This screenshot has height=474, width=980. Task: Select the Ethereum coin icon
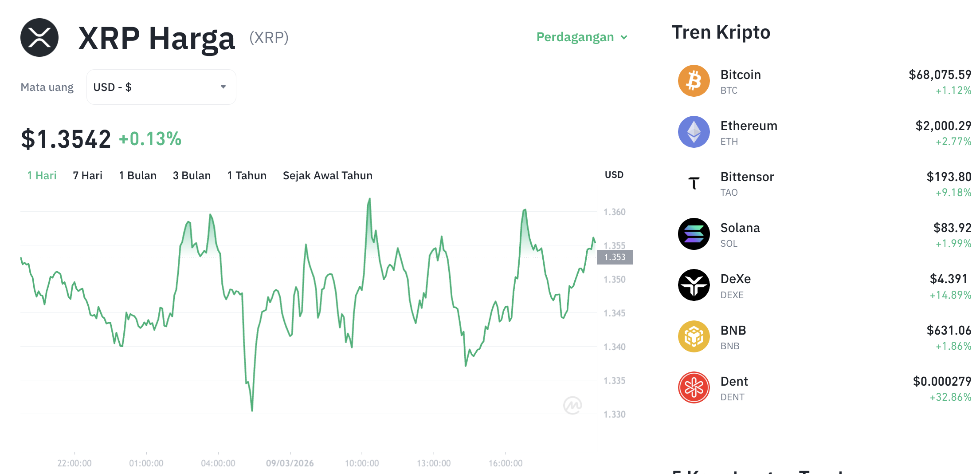click(x=694, y=132)
